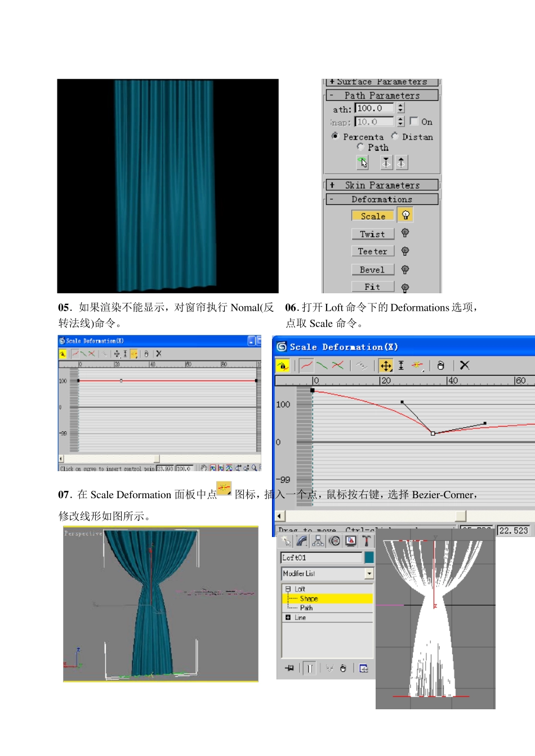
Task: Toggle Make Symmetrical in large Scale Deformation window
Action: click(x=283, y=366)
